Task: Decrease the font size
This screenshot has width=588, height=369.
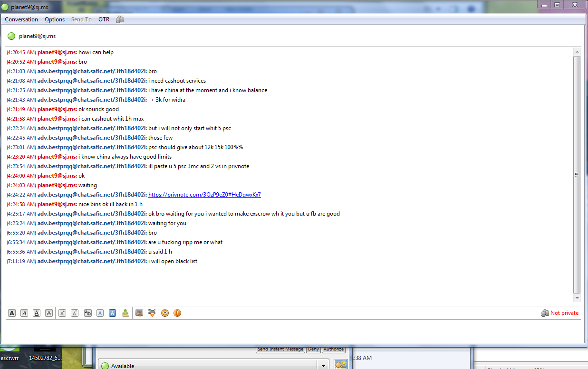Action: tap(75, 313)
